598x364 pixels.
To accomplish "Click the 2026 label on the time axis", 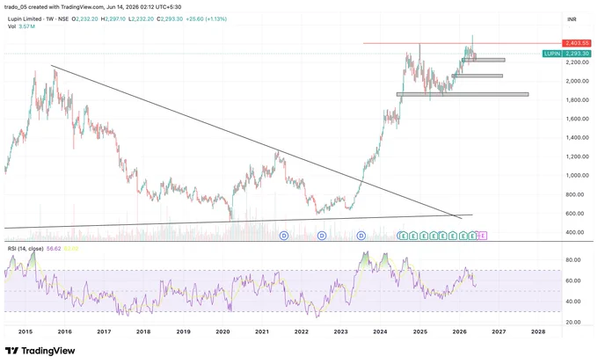I will (460, 331).
